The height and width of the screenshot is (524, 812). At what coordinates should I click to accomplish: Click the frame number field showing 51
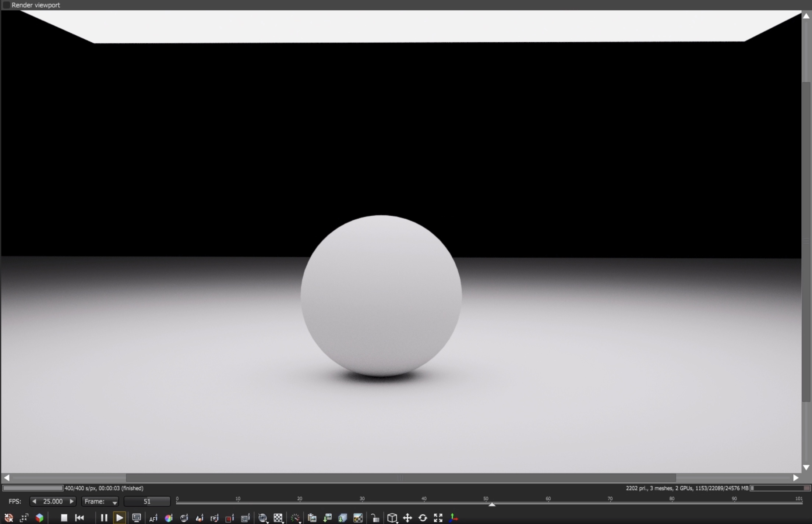[x=147, y=502]
